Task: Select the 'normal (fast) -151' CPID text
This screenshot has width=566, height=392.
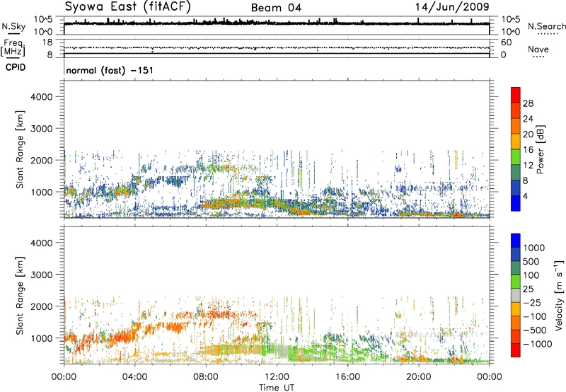Action: click(110, 70)
